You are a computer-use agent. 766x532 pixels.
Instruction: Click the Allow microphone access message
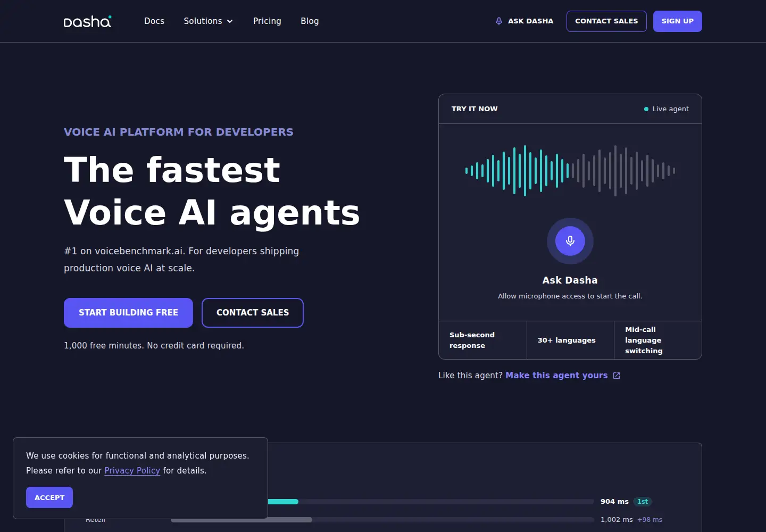pos(570,296)
